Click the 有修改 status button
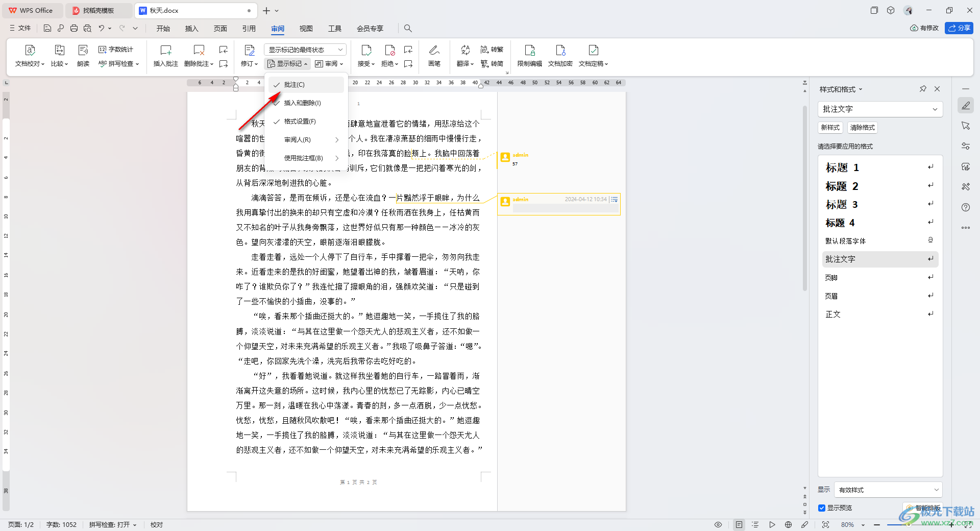980x531 pixels. pyautogui.click(x=924, y=28)
